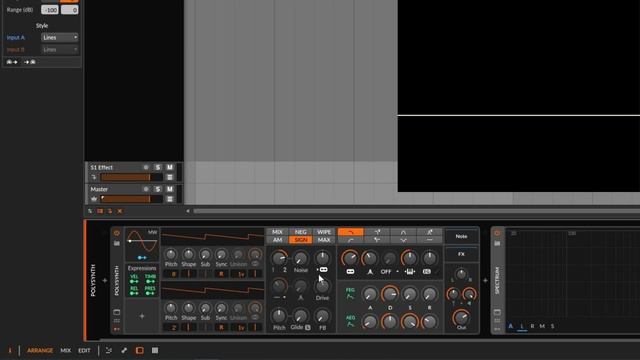Select the flat-line filter off icon
Image resolution: width=640 pixels, height=360 pixels.
pos(429,240)
